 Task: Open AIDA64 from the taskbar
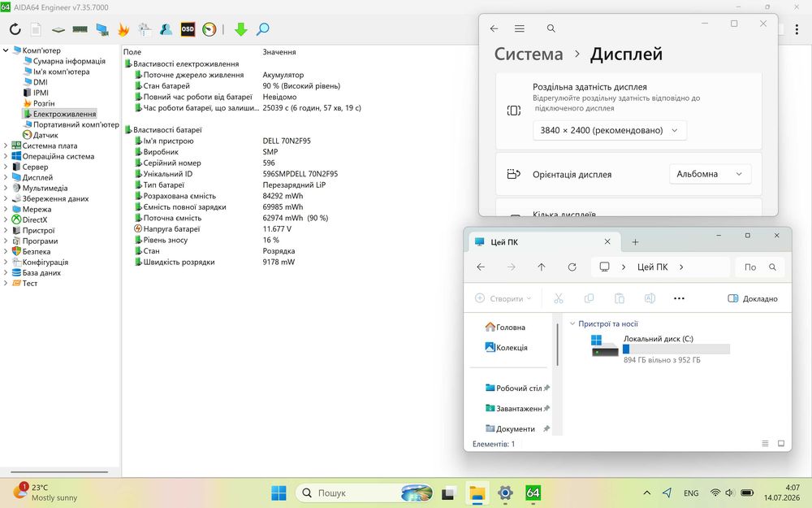(533, 493)
